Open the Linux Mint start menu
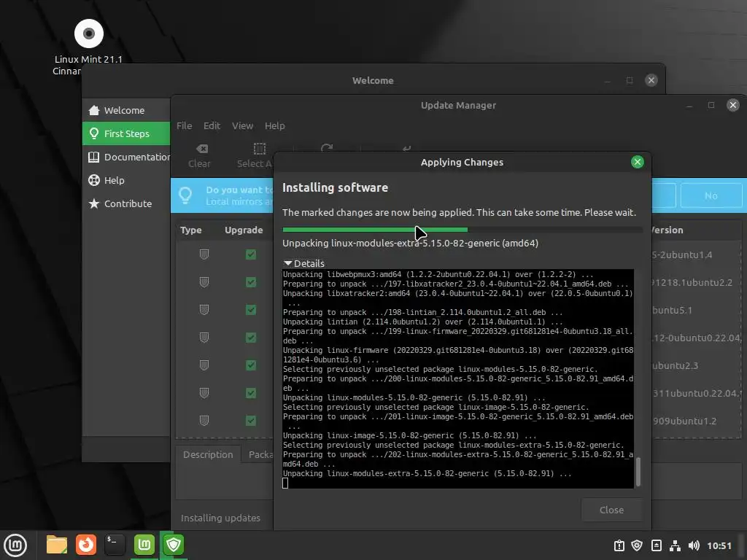The image size is (747, 560). [15, 545]
